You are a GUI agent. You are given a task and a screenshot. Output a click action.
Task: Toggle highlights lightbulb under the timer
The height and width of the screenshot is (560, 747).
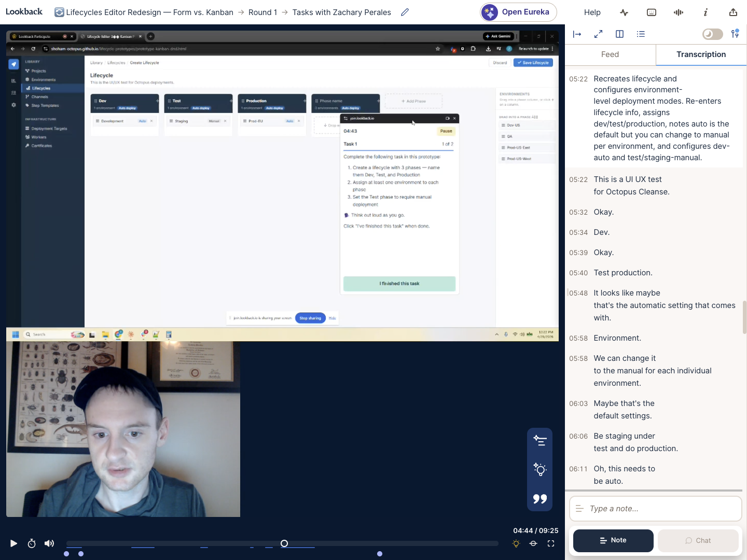(x=516, y=543)
